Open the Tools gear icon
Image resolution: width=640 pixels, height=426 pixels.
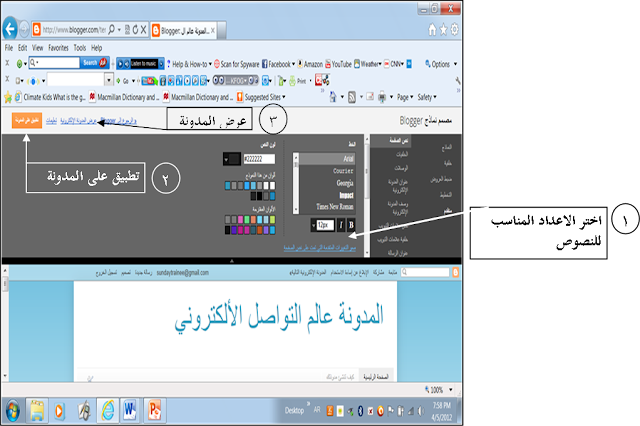454,29
